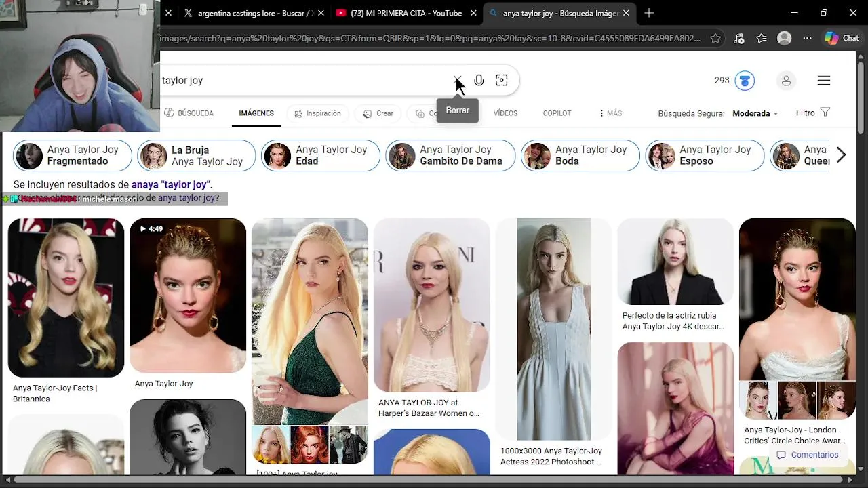Open the hamburger settings menu
This screenshot has width=868, height=488.
pos(824,81)
